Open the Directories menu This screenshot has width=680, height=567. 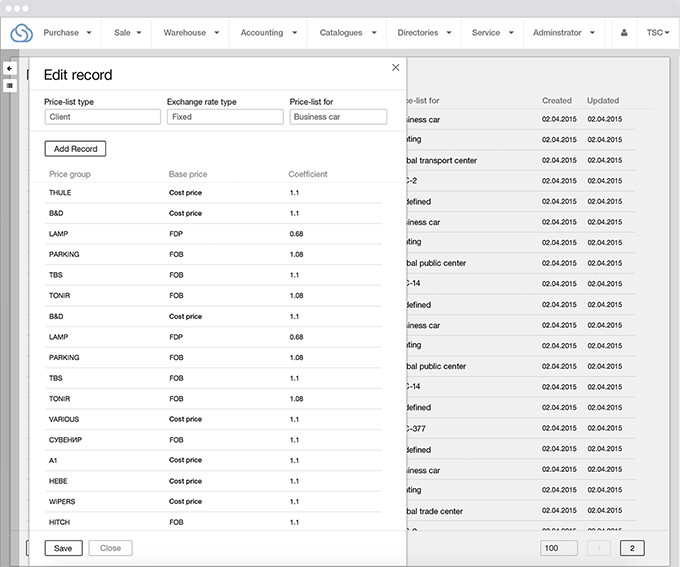(424, 33)
